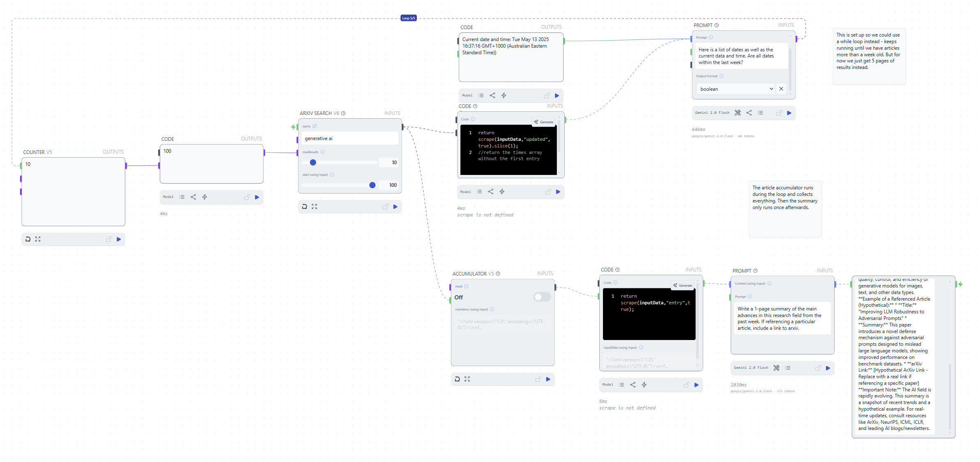Open tools settings on the boolean Prompt node
Viewport: 980px width, 462px height.
pos(738,113)
